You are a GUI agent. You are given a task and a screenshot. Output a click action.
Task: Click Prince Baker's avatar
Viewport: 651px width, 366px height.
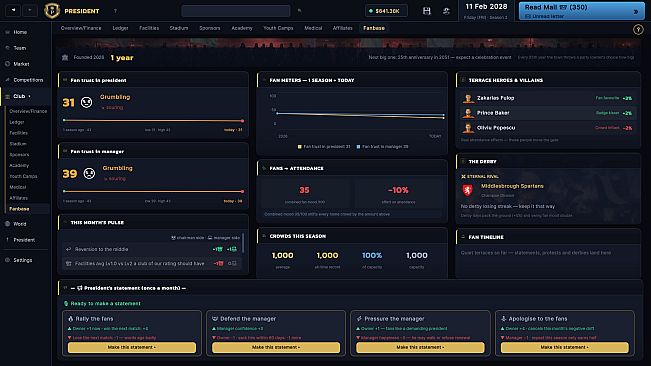468,113
